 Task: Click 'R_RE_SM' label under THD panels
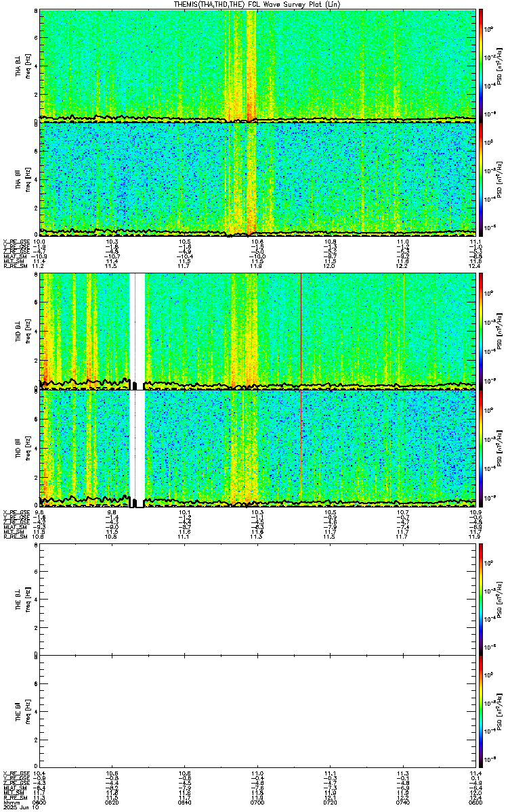14,537
